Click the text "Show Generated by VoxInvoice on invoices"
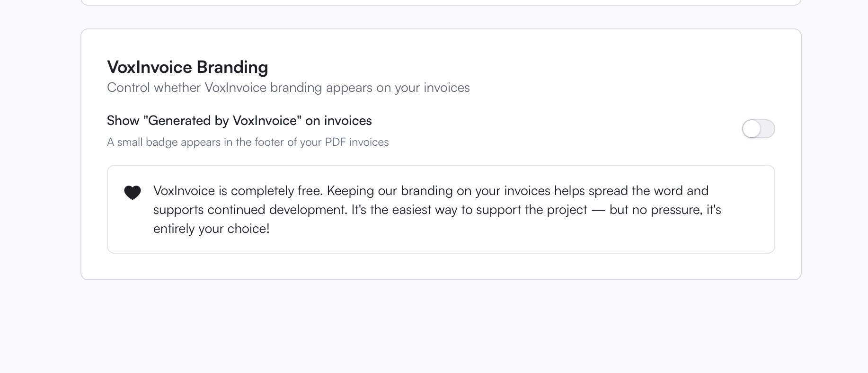 [239, 121]
